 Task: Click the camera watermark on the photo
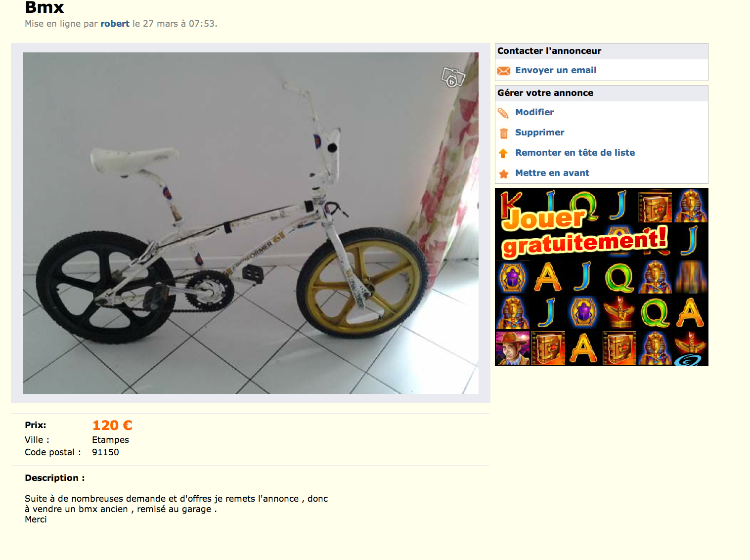(x=453, y=77)
